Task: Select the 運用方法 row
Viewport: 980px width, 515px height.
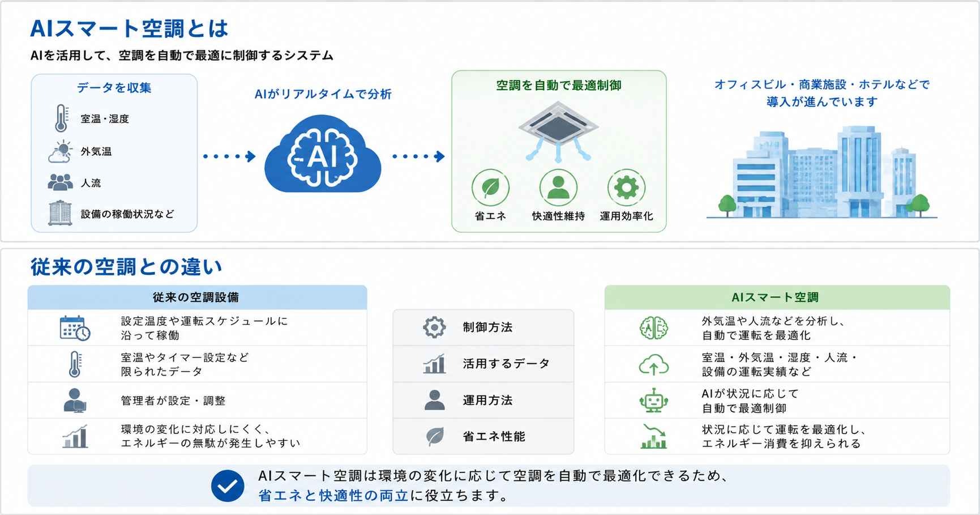Action: pyautogui.click(x=483, y=400)
